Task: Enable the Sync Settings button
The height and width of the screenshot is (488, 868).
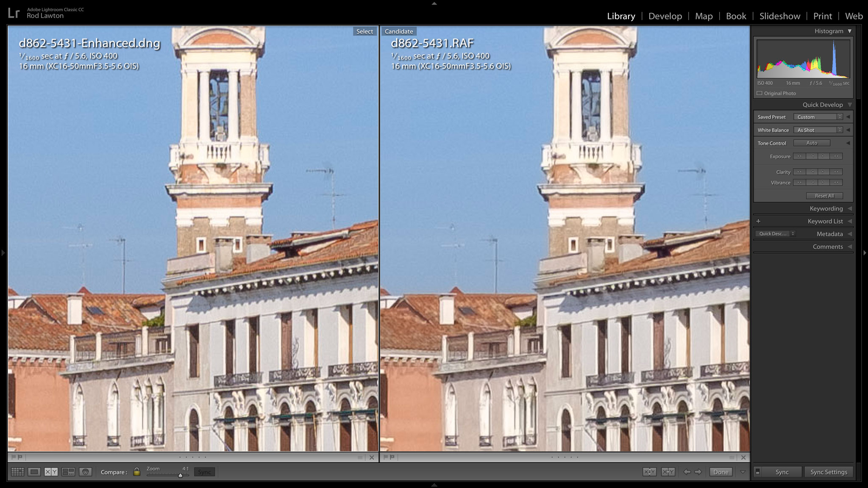Action: click(829, 471)
